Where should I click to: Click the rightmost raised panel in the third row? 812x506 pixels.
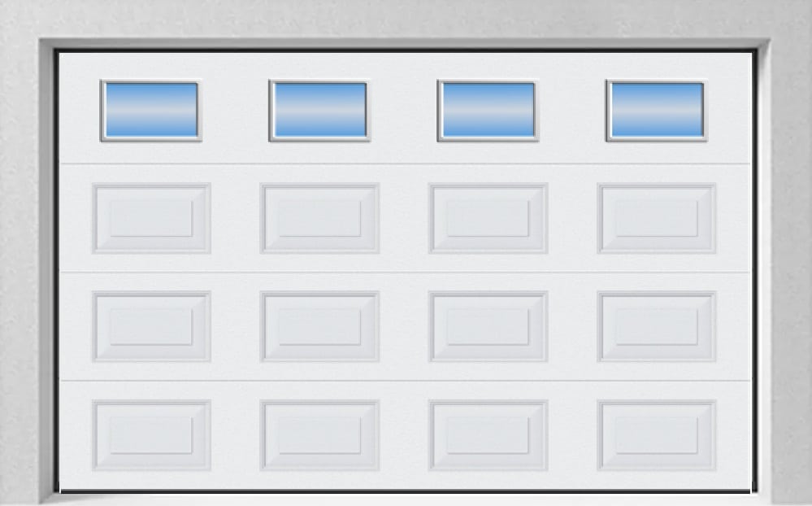point(657,326)
